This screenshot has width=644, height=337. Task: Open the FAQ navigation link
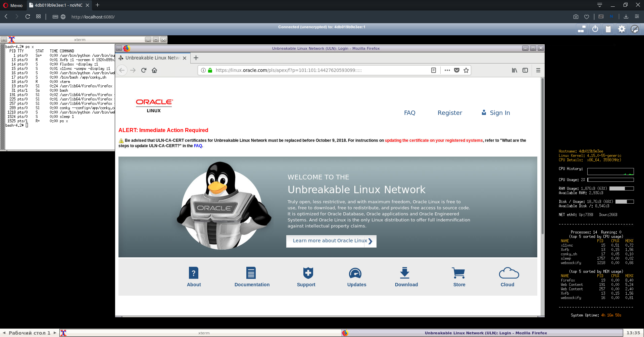click(x=409, y=113)
